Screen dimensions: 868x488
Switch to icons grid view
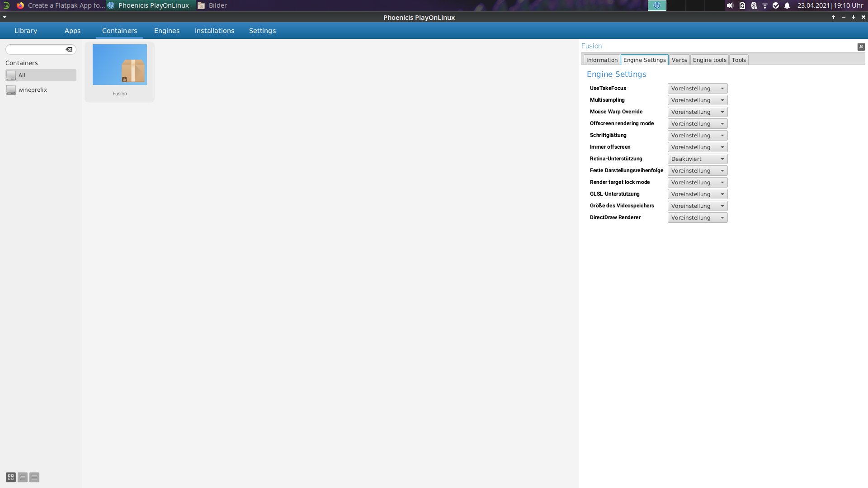coord(11,477)
